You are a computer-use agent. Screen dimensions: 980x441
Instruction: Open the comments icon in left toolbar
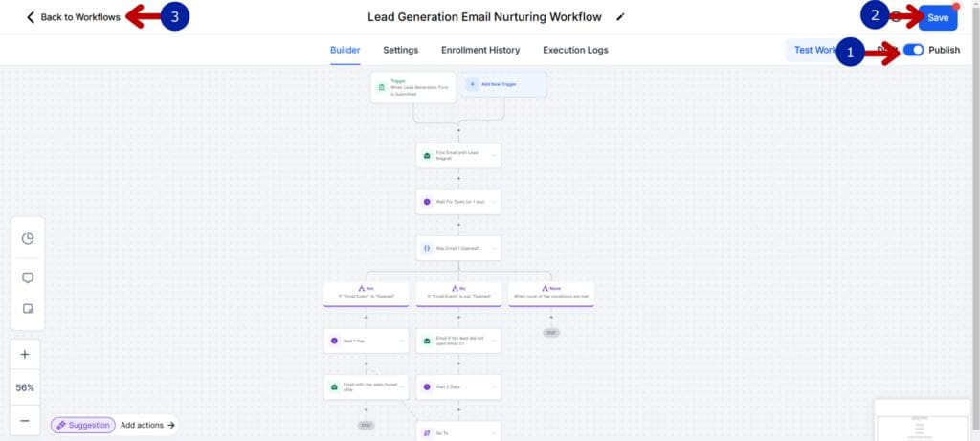pyautogui.click(x=28, y=278)
